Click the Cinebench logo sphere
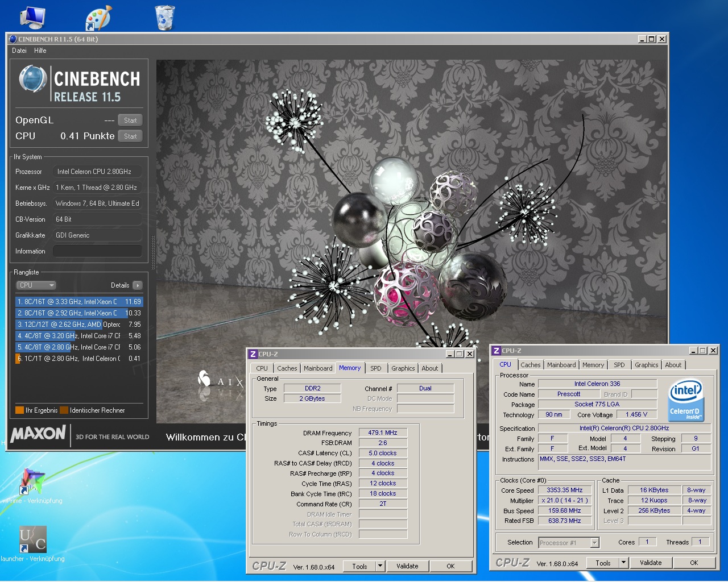728x582 pixels. click(x=33, y=78)
